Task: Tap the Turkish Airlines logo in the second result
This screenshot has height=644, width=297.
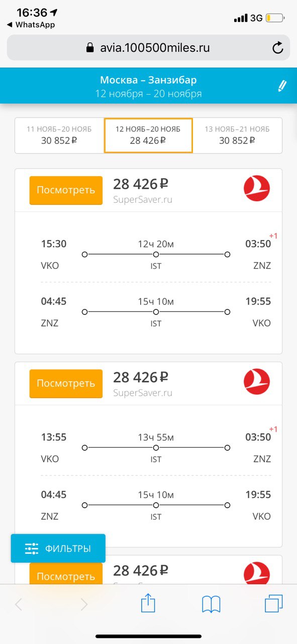Action: (257, 382)
